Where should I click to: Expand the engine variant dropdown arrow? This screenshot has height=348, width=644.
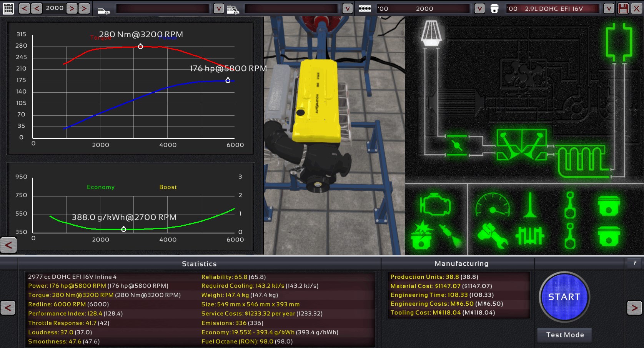point(609,8)
